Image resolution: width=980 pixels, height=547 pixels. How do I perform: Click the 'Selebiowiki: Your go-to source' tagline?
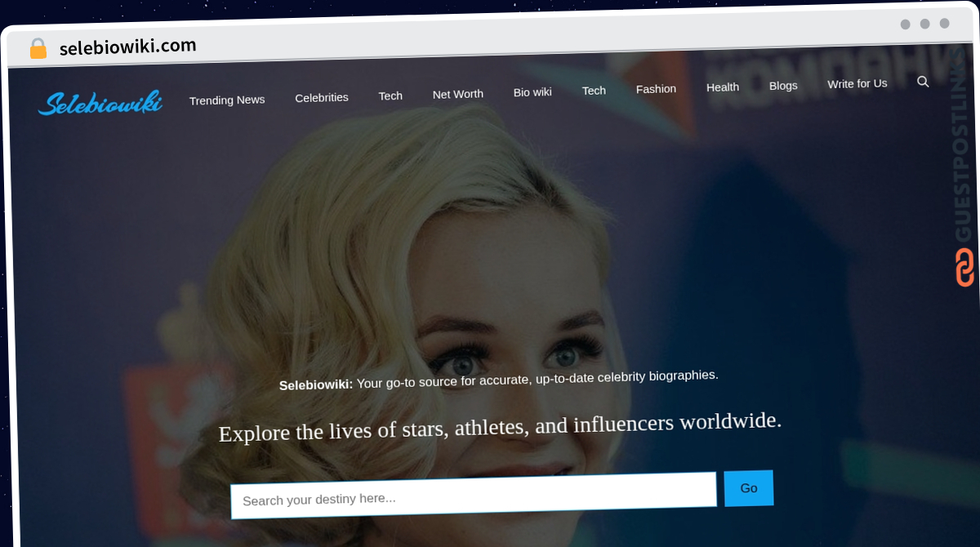(x=498, y=380)
